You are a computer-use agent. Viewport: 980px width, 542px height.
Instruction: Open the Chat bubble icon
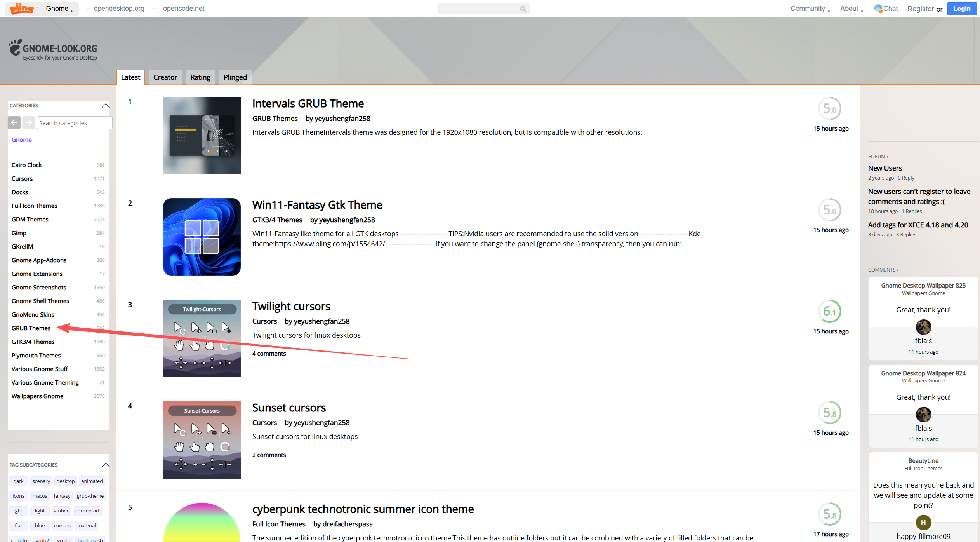pos(878,9)
